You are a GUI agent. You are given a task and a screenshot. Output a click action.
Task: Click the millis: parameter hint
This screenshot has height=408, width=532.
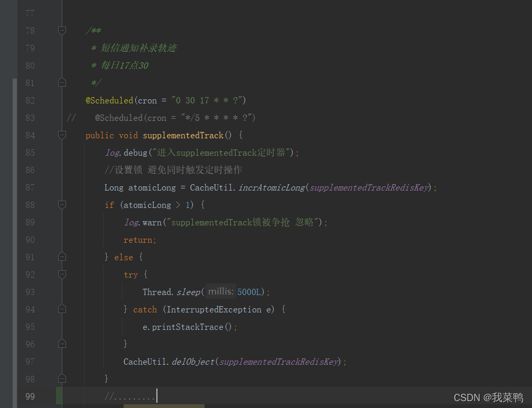pos(220,291)
